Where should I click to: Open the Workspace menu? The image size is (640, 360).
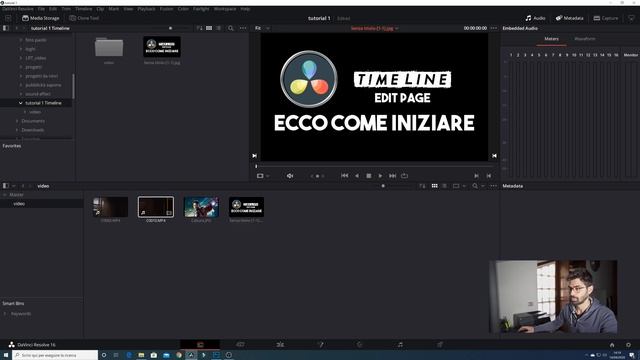(x=225, y=9)
